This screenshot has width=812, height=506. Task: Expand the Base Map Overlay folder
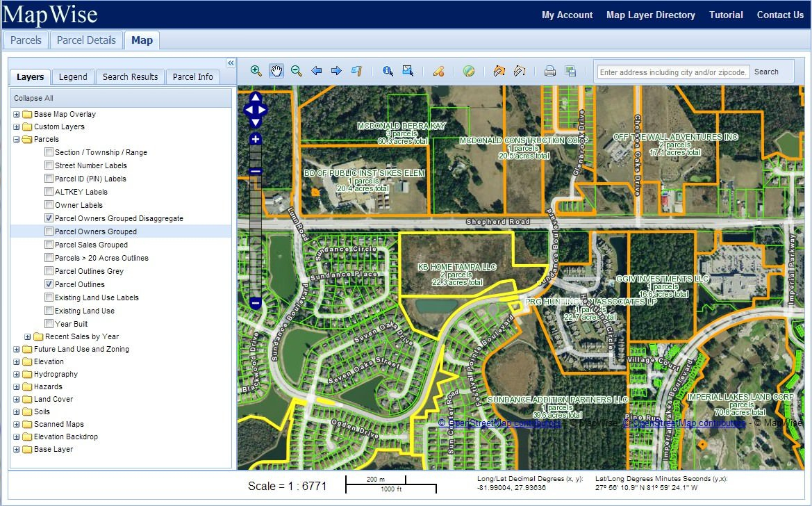tap(17, 115)
